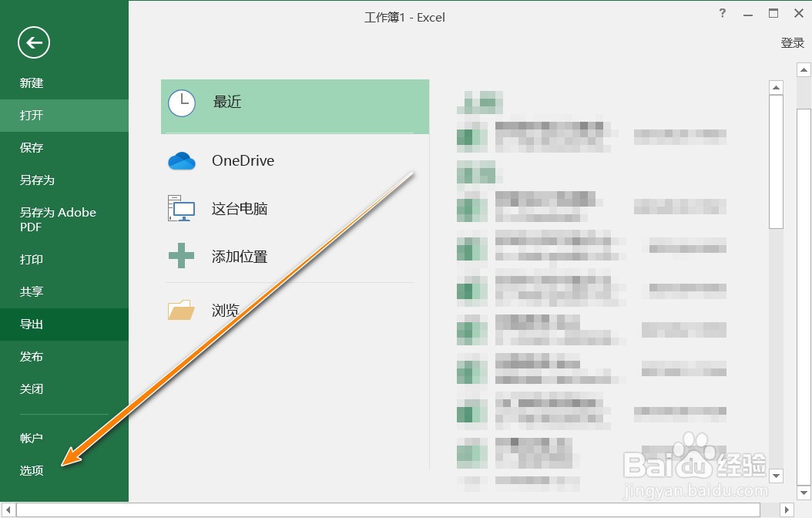Click the recent list scrollbar thumb

[776, 162]
